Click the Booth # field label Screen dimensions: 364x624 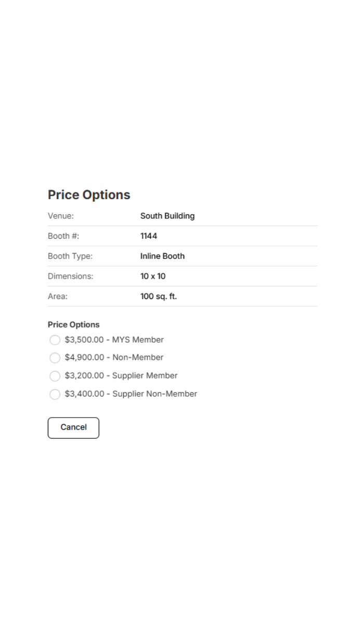pos(63,236)
